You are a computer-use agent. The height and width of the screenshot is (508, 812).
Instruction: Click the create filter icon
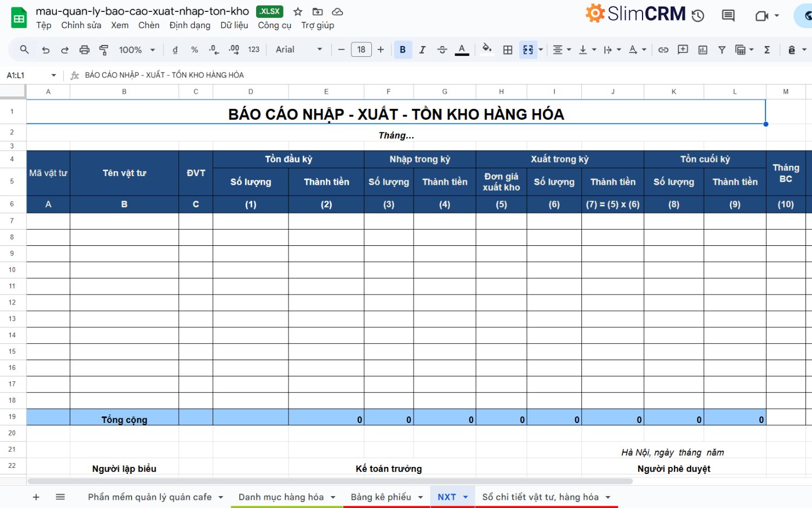click(x=722, y=50)
